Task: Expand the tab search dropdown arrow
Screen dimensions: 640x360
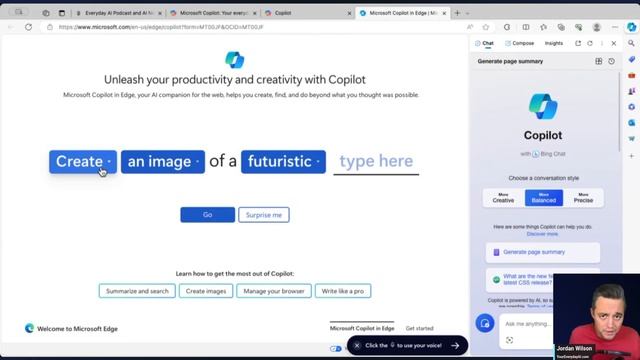Action: [x=467, y=13]
